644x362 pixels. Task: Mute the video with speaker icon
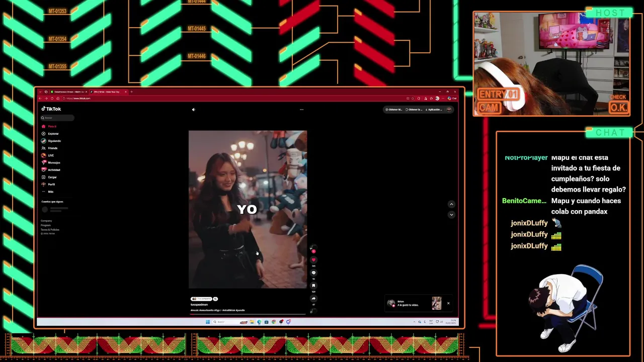pos(194,110)
